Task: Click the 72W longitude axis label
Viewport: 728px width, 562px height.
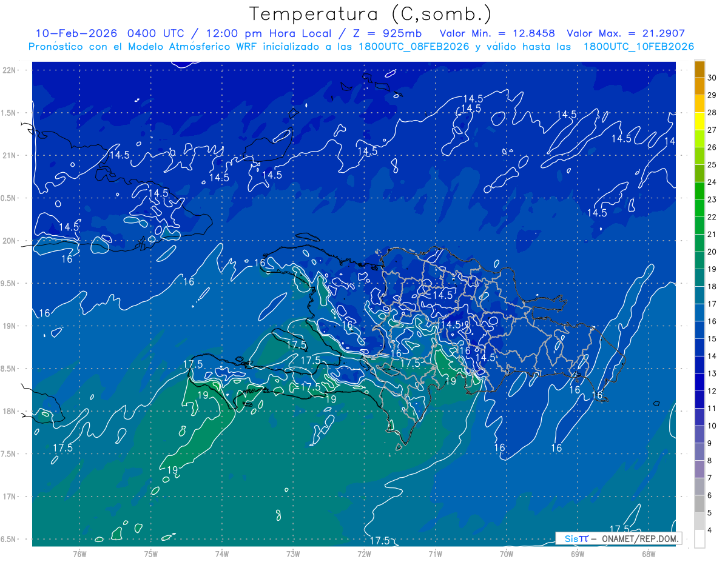Action: 364,554
